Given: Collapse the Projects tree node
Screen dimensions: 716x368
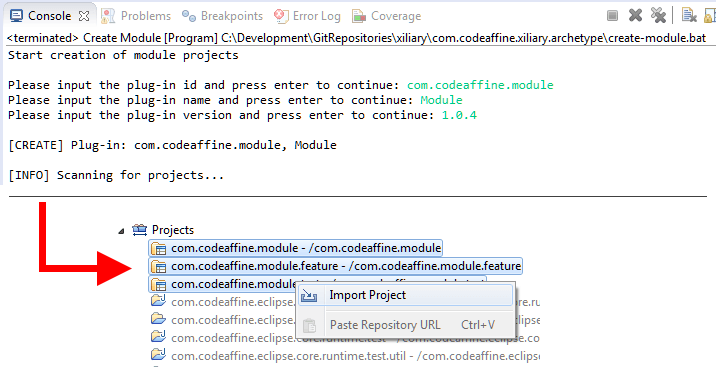Looking at the screenshot, I should (x=121, y=231).
